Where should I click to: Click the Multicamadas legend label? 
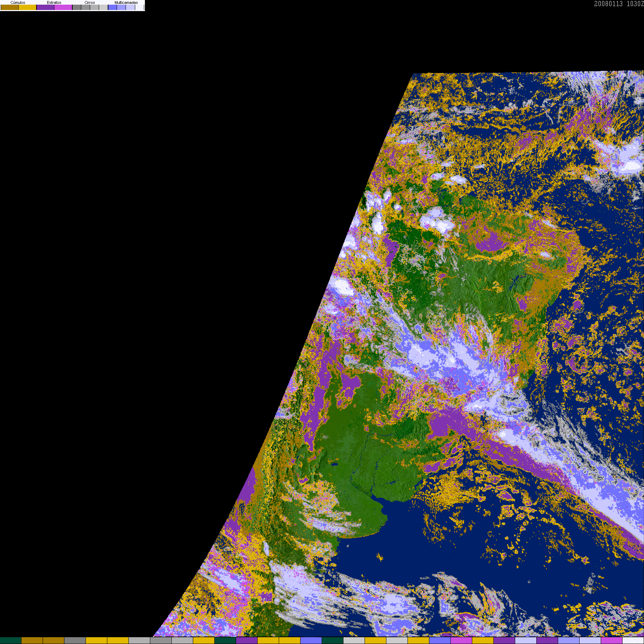(126, 3)
